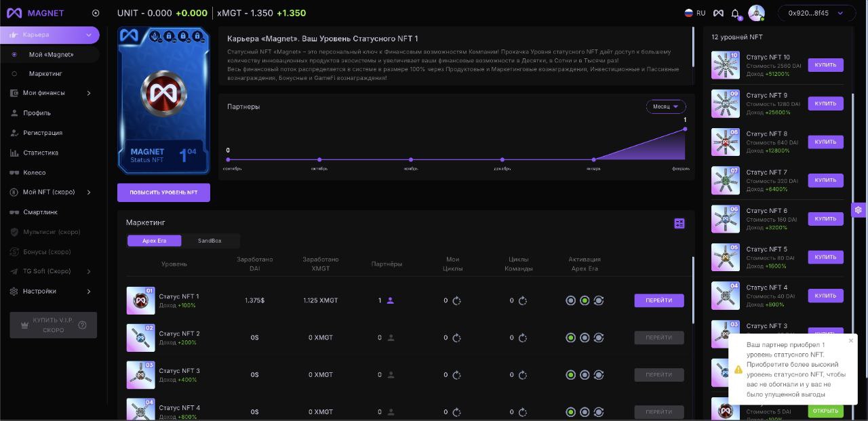Switch to the SandBox tab
The image size is (868, 421).
[x=210, y=241]
